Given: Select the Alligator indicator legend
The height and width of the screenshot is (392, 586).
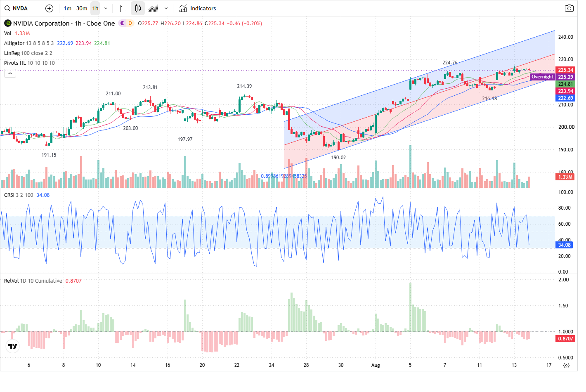Looking at the screenshot, I should 14,43.
